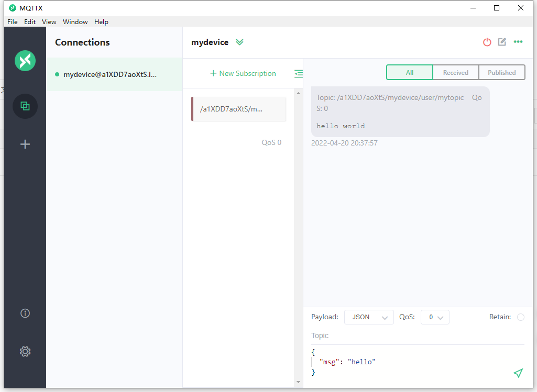537x392 pixels.
Task: Click the subscription list scrollbar down arrow
Action: (298, 382)
